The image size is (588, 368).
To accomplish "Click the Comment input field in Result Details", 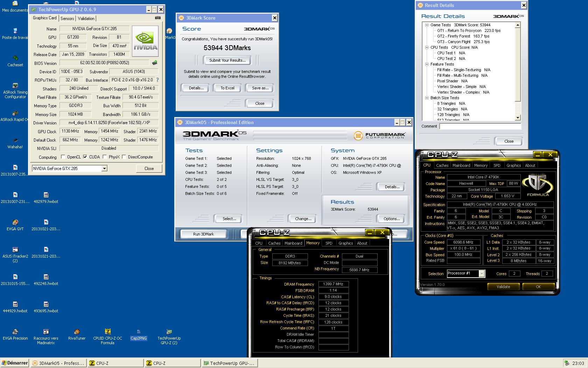I will pyautogui.click(x=480, y=127).
